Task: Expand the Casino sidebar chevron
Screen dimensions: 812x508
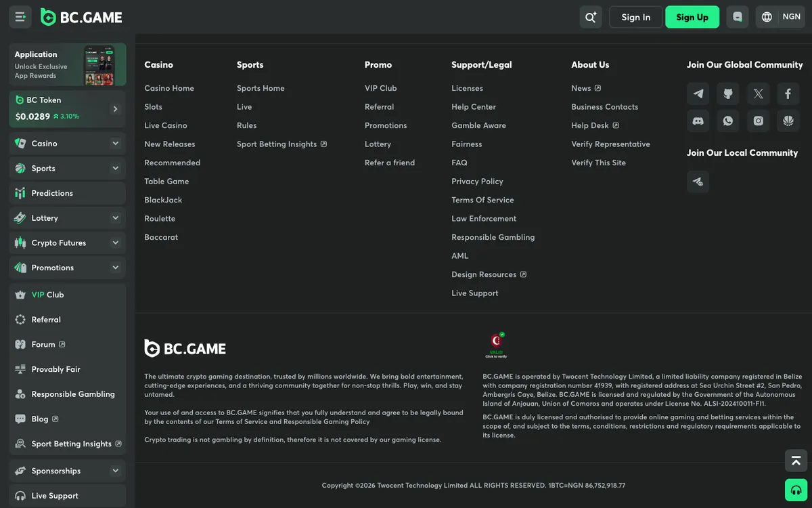Action: coord(115,144)
